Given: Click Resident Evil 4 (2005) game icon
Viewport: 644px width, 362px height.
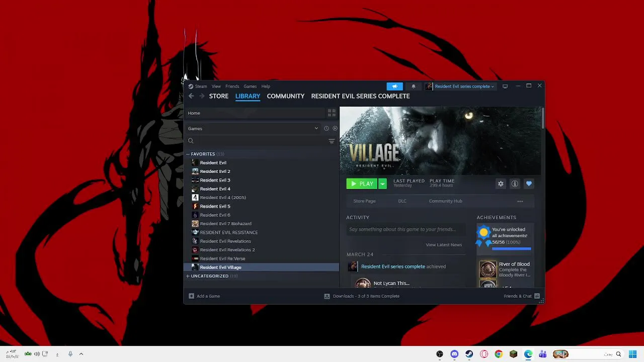Looking at the screenshot, I should click(195, 198).
